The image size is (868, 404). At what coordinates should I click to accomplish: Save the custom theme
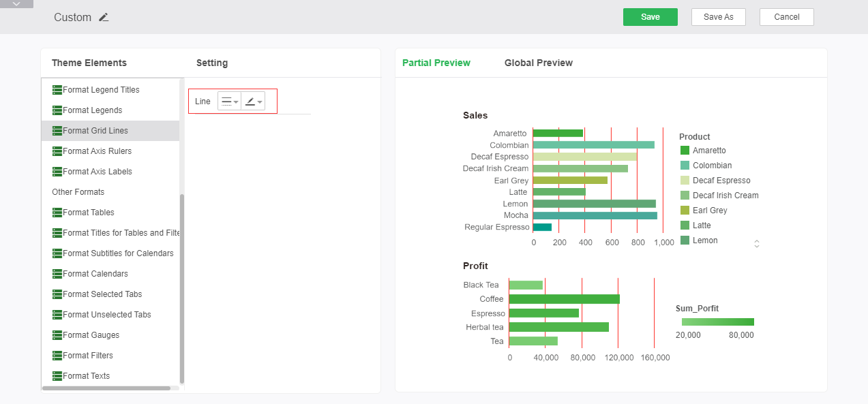click(650, 17)
